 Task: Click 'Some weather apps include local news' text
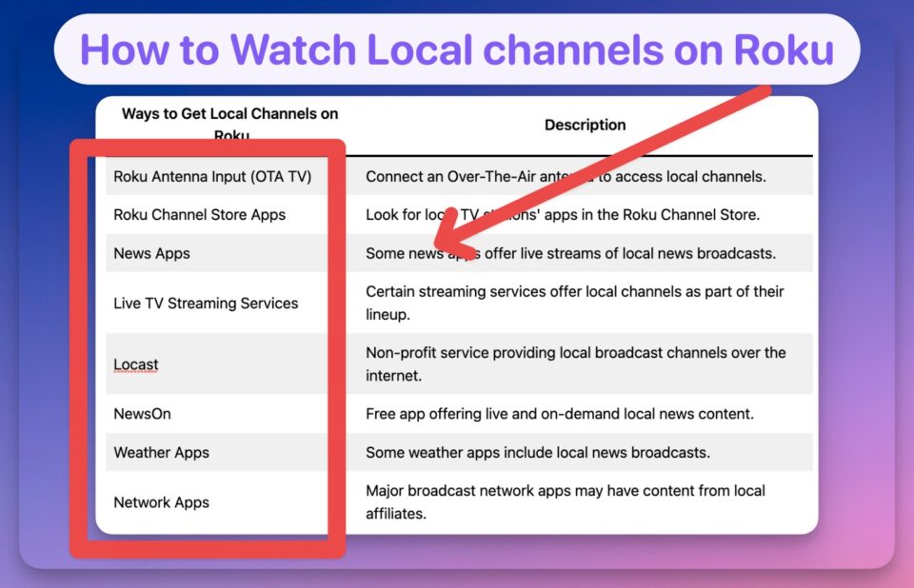point(538,453)
